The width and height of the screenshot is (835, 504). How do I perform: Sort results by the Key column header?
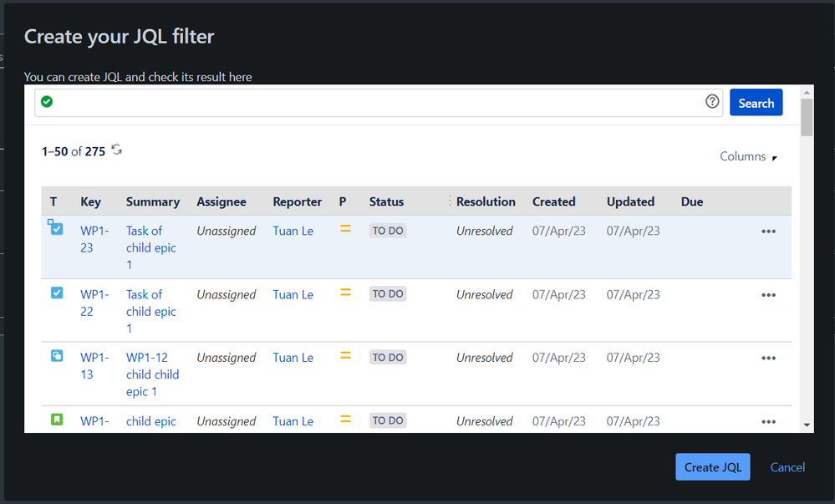pyautogui.click(x=90, y=201)
